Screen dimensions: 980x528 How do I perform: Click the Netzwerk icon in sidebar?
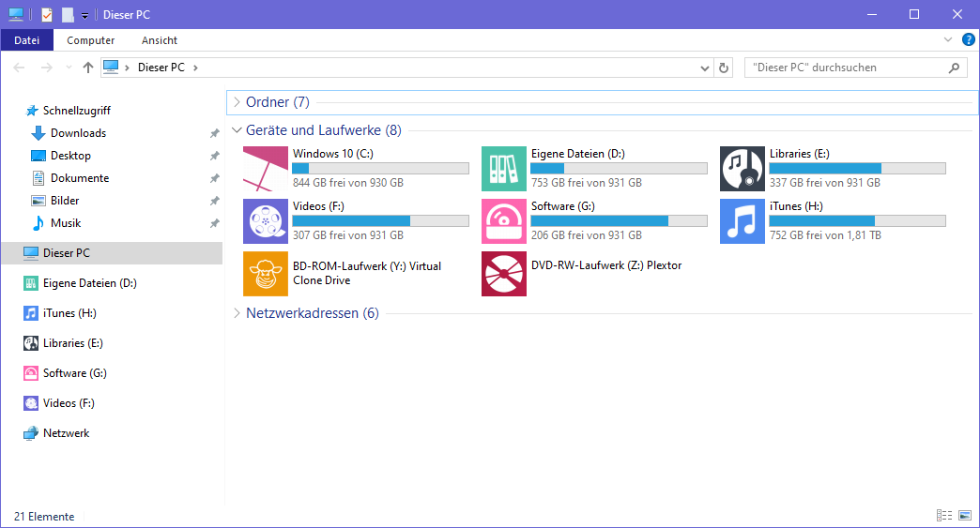[x=31, y=433]
